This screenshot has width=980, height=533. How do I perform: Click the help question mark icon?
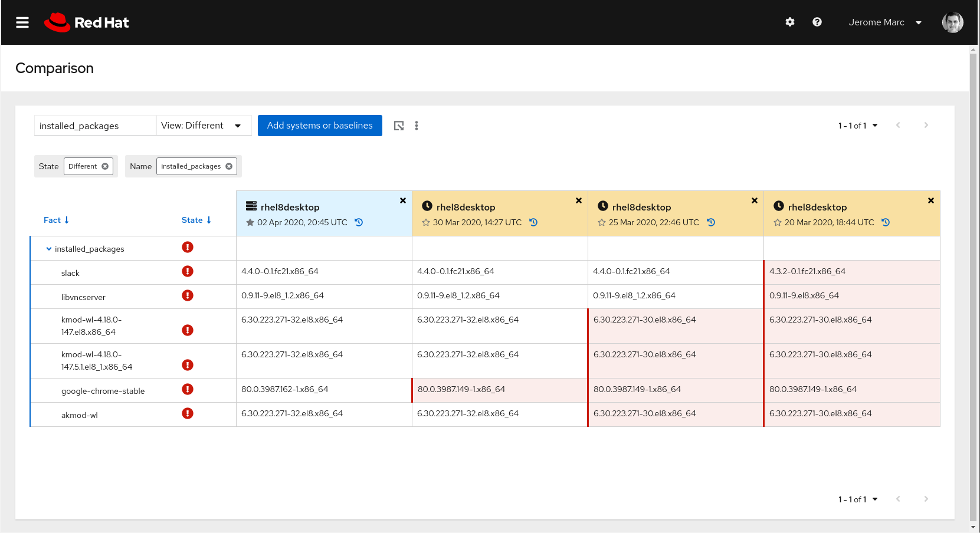(817, 22)
